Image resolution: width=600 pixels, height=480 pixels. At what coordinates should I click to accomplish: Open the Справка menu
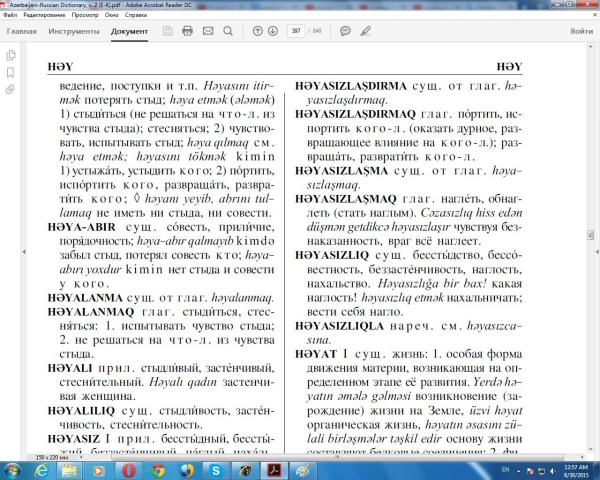pyautogui.click(x=150, y=17)
